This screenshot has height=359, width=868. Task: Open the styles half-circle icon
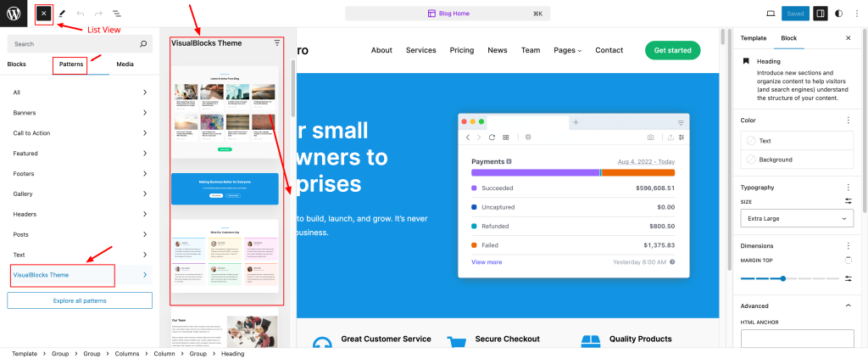point(838,14)
